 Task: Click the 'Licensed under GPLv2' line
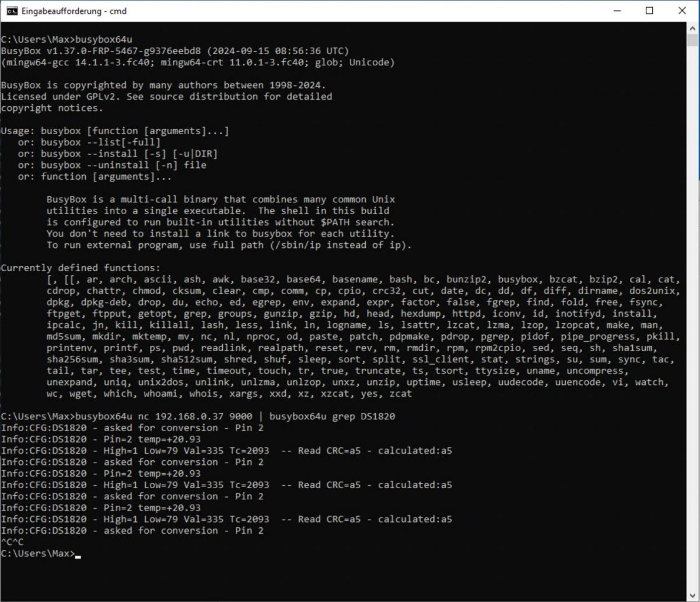pos(166,97)
